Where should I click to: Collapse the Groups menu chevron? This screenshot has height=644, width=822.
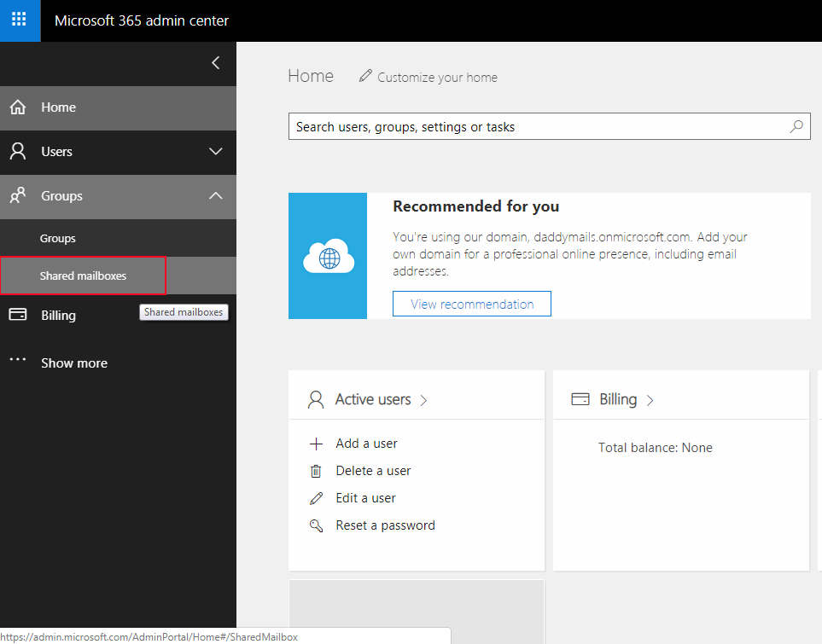point(215,195)
